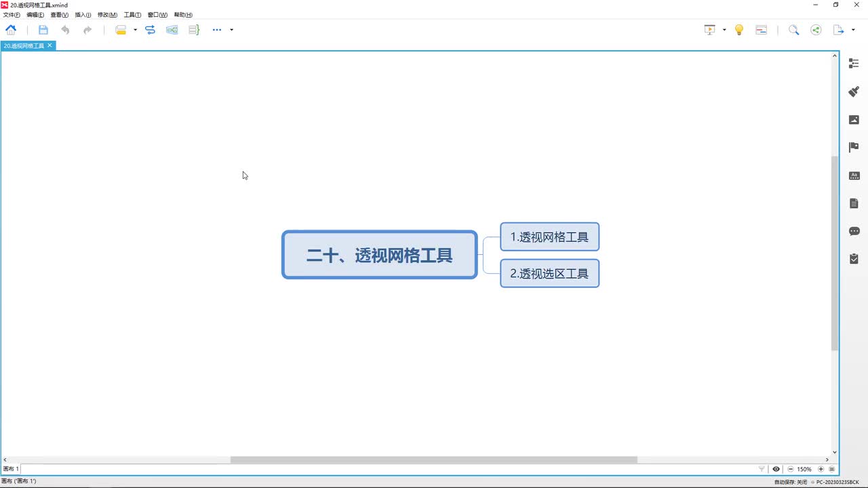
Task: Undo the last action
Action: 65,30
